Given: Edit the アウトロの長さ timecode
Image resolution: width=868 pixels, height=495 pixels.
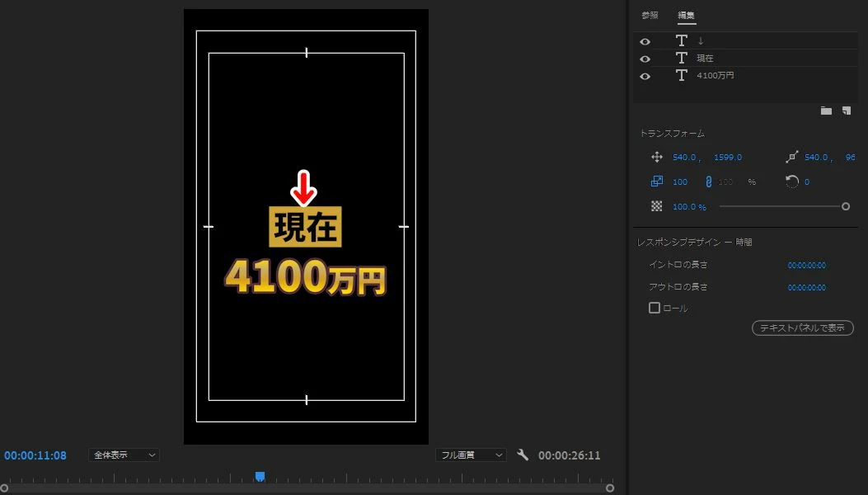Looking at the screenshot, I should click(x=806, y=288).
